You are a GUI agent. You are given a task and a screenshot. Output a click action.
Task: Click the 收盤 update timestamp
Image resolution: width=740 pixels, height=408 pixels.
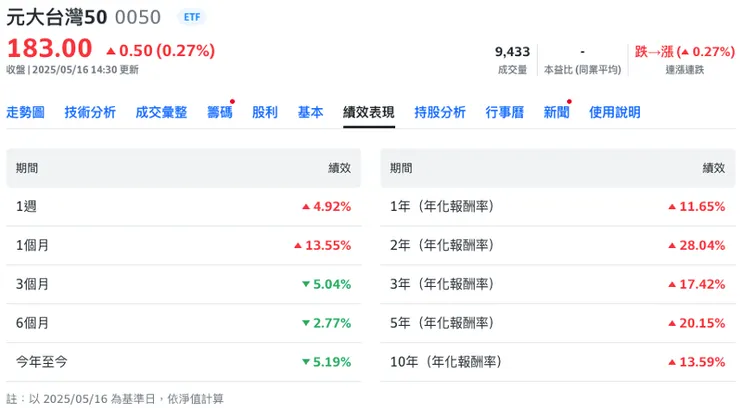coord(73,70)
